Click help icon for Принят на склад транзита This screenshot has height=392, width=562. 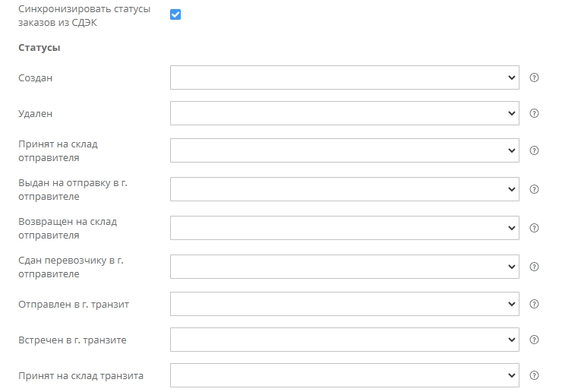click(x=534, y=375)
